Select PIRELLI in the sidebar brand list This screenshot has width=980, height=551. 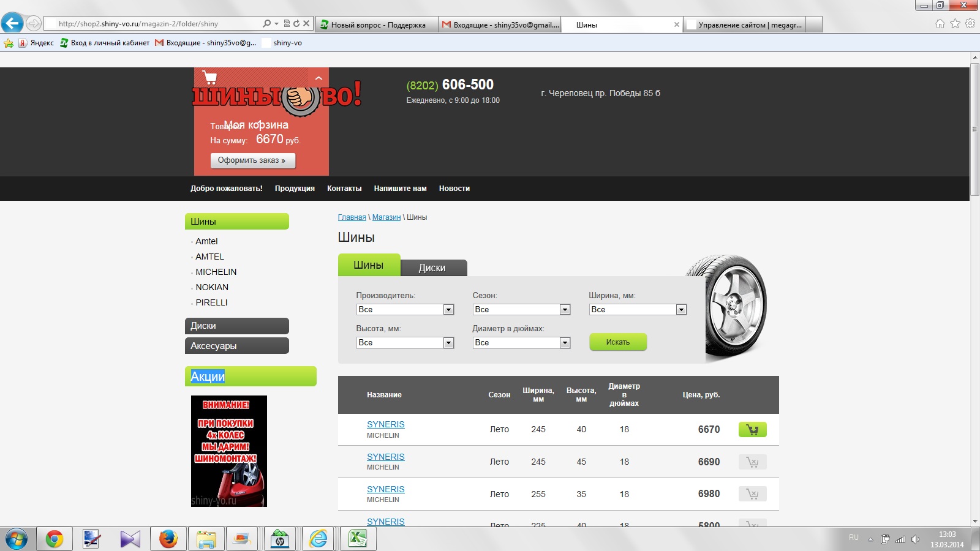click(211, 302)
